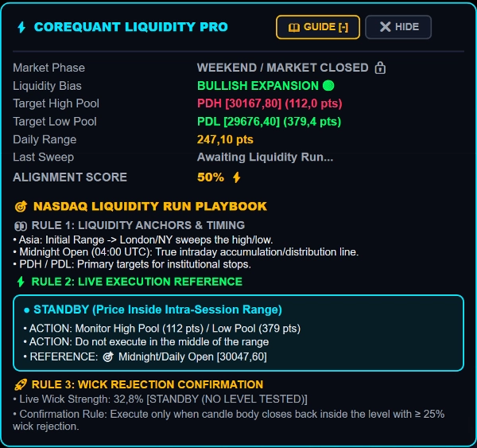The image size is (477, 448).
Task: Click blue dot before STANDBY status
Action: [27, 310]
